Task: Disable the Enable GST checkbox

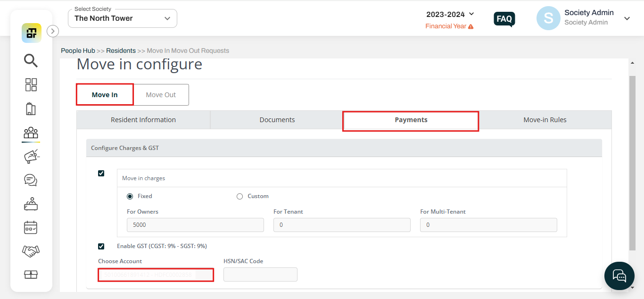Action: (x=101, y=246)
